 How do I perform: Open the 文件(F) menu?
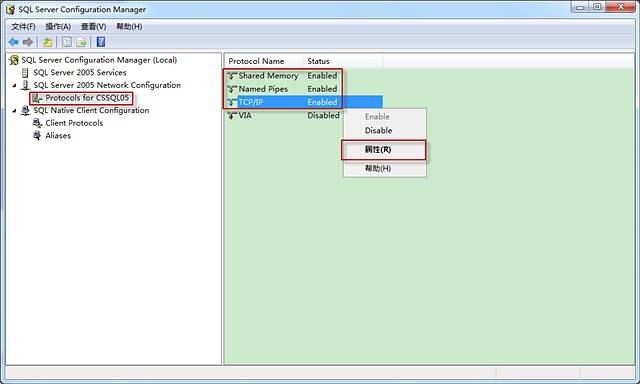[23, 27]
